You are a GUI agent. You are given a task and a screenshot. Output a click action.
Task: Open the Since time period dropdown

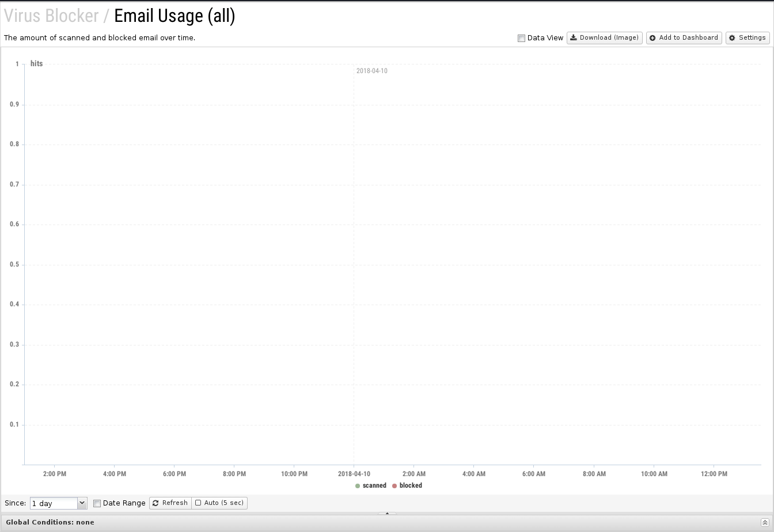[82, 503]
